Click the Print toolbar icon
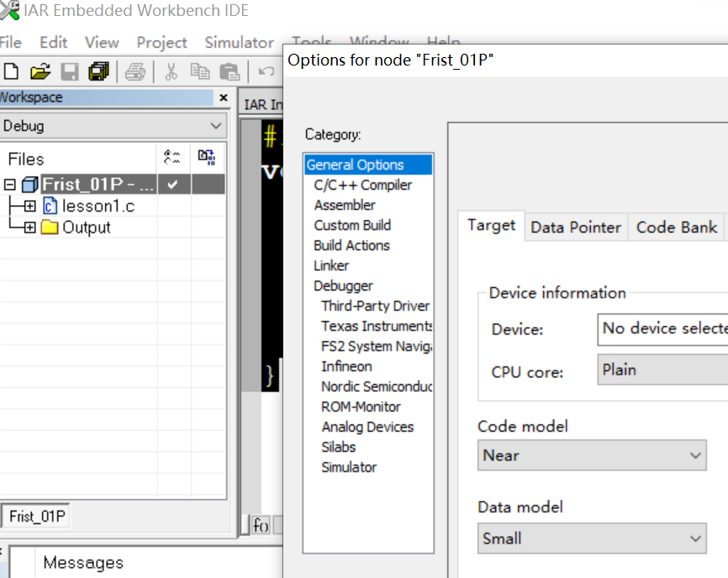Screen dimensions: 728x578 pos(135,72)
